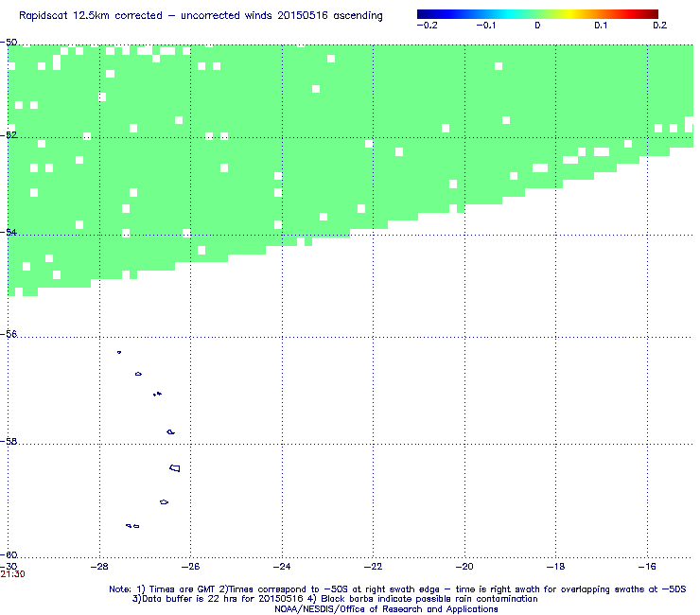This screenshot has height=615, width=700.
Task: Click the -20 longitude axis label
Action: [x=464, y=567]
